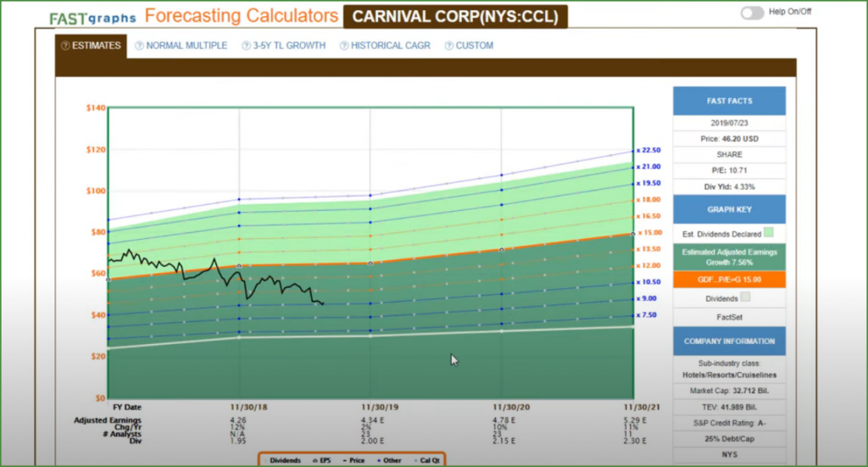Screen dimensions: 868x467
Task: Toggle the Help On/Off switch
Action: point(751,13)
